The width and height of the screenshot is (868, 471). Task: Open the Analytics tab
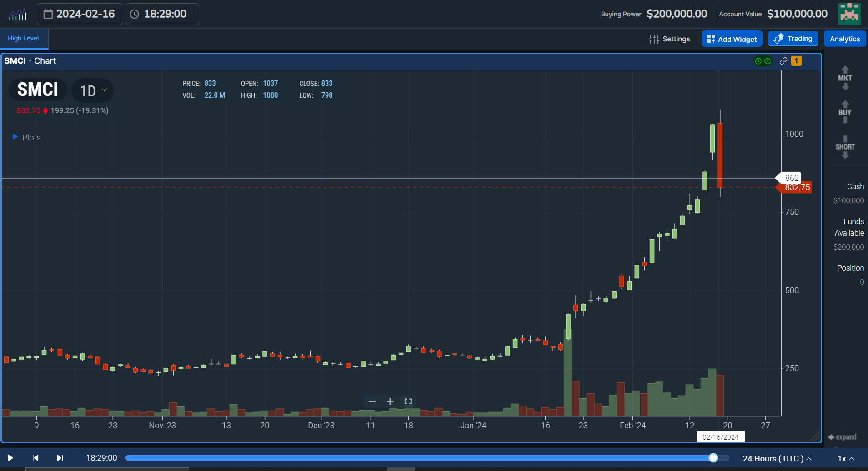844,39
